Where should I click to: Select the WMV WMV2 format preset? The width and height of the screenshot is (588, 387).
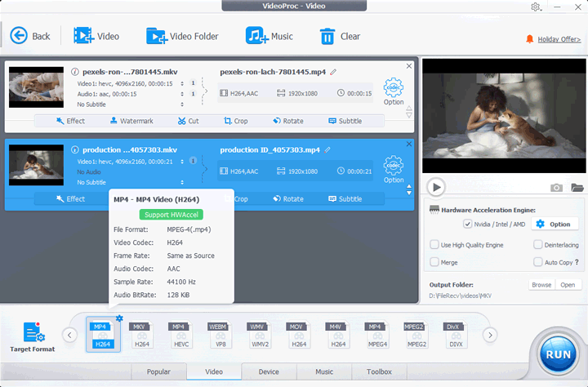(x=260, y=335)
